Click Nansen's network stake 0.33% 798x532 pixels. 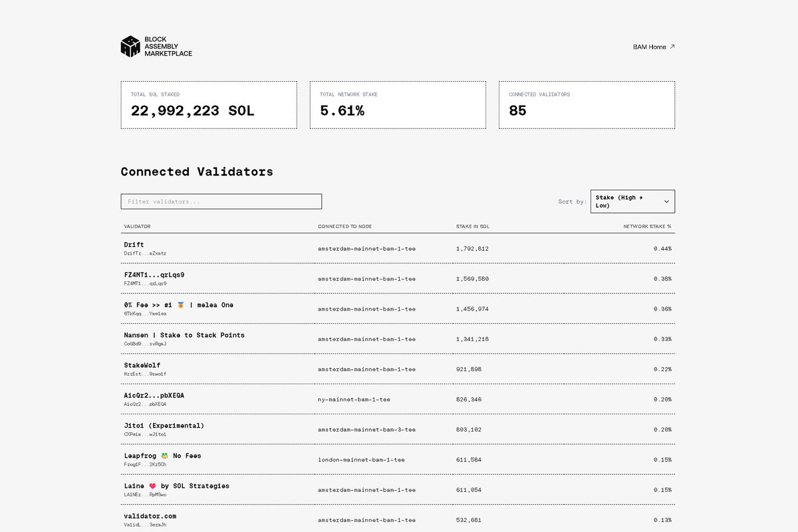pyautogui.click(x=662, y=339)
